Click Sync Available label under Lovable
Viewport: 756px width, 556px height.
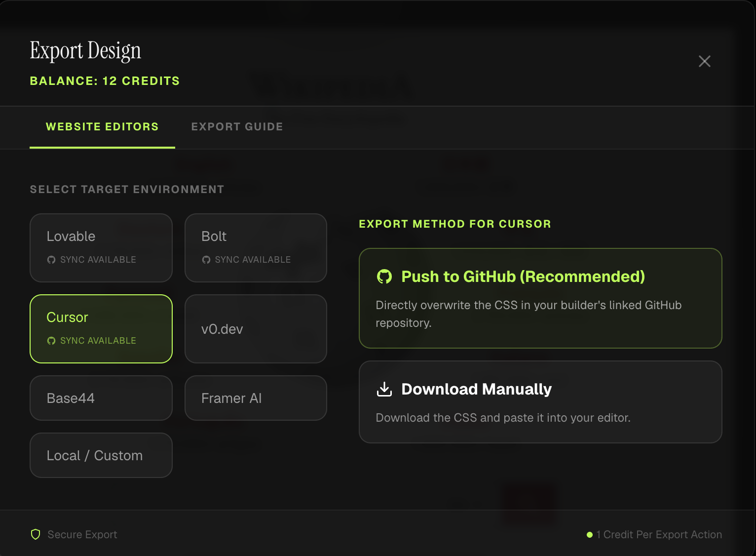(98, 260)
